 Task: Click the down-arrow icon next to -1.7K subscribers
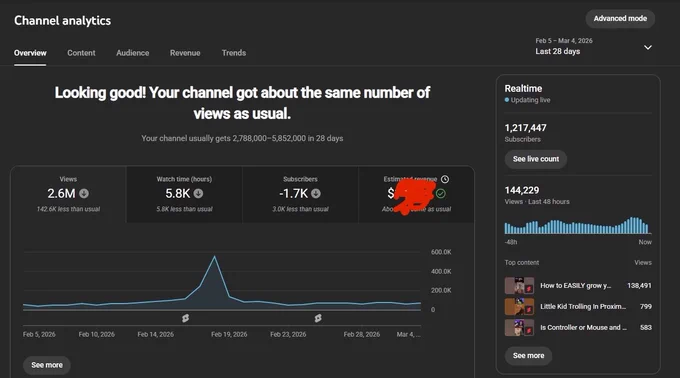click(x=316, y=193)
